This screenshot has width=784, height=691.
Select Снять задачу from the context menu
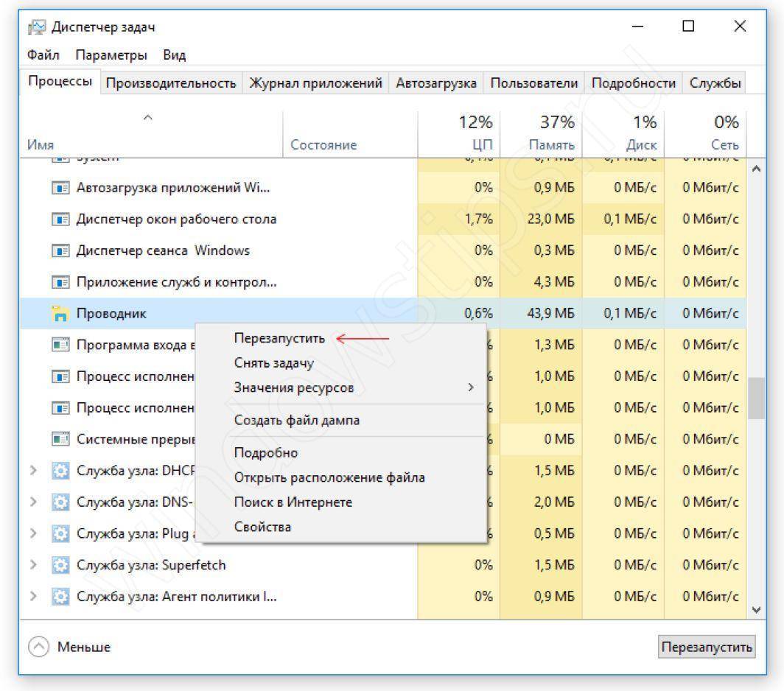click(273, 362)
